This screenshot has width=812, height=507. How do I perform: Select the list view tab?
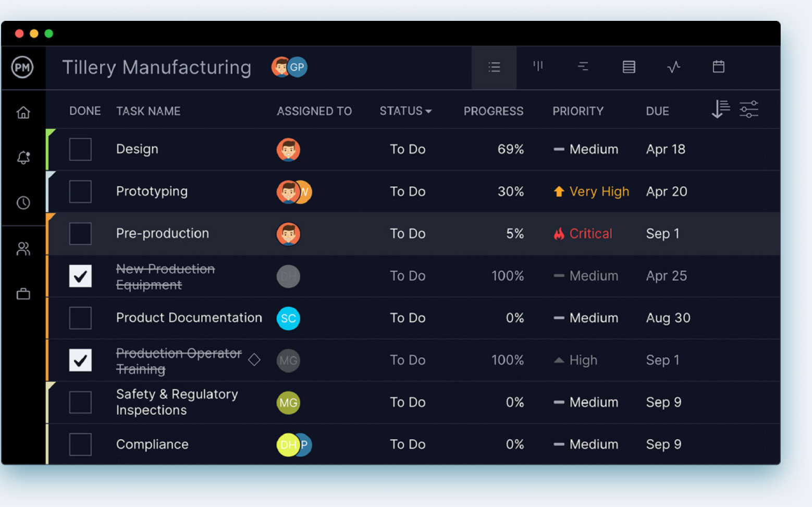click(494, 67)
